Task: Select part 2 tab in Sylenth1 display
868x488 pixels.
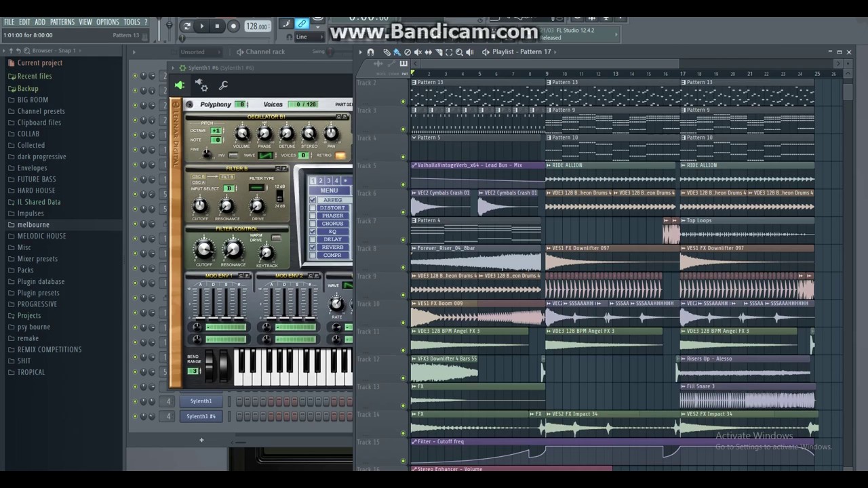Action: coord(321,181)
